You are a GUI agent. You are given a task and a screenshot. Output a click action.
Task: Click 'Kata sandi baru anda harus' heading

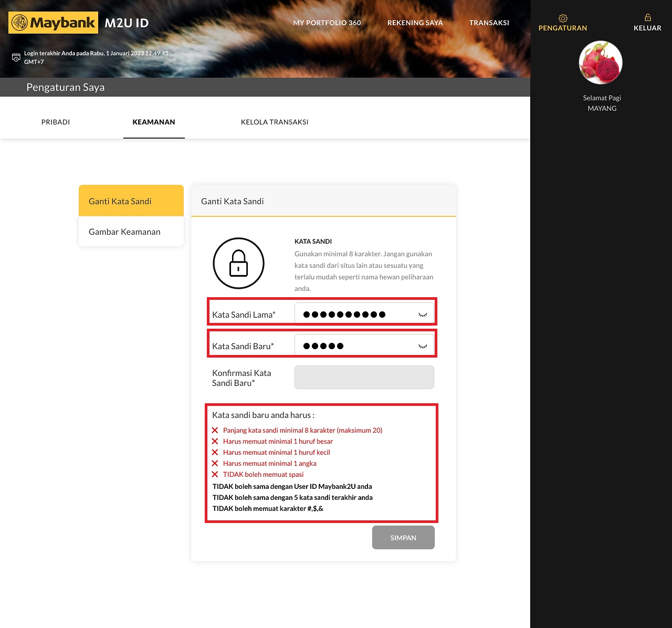click(x=264, y=415)
